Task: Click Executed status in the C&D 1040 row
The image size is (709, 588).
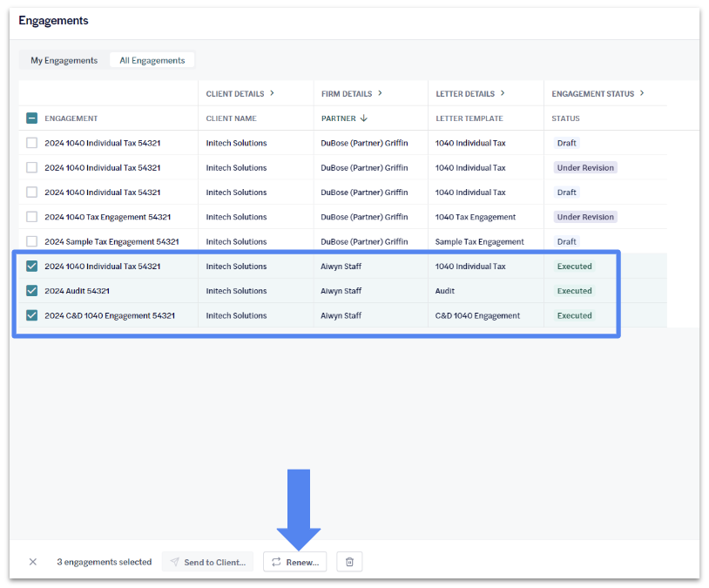Action: click(574, 315)
